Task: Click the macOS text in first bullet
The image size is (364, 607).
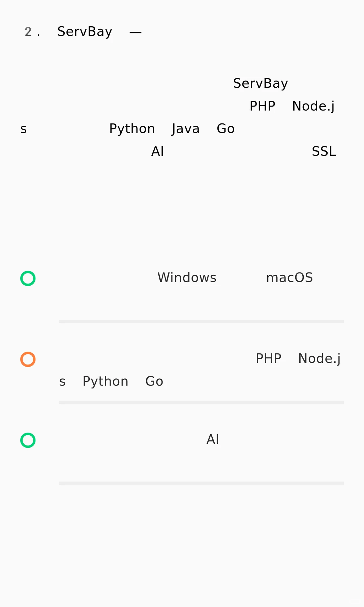Action: 290,278
